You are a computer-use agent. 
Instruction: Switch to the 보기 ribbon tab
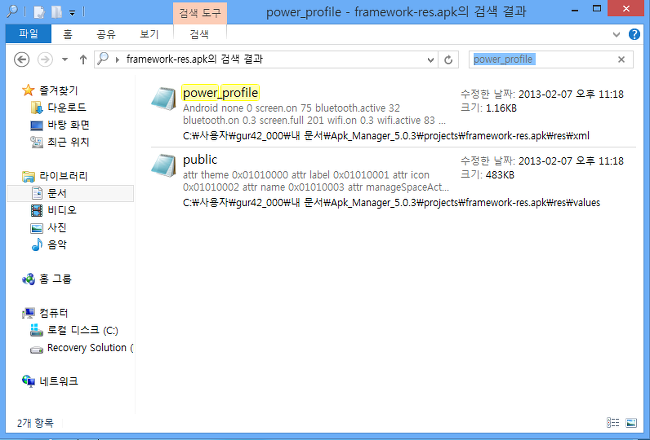[x=149, y=34]
